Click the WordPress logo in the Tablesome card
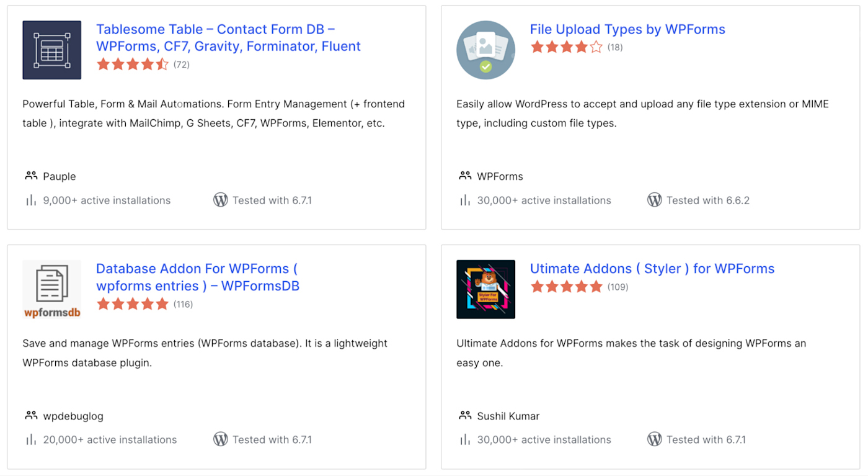This screenshot has width=868, height=476. pos(221,200)
